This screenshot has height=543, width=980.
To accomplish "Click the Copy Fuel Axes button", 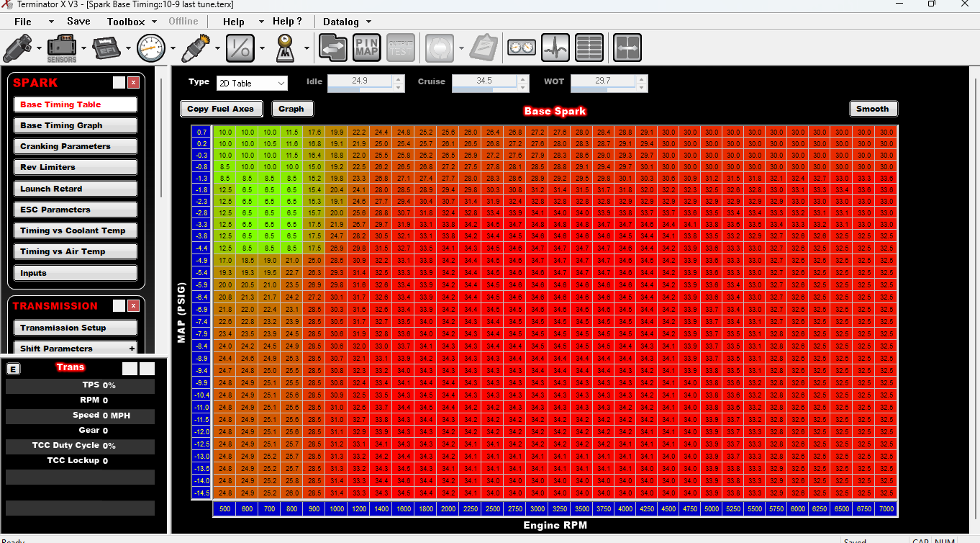I will 221,109.
